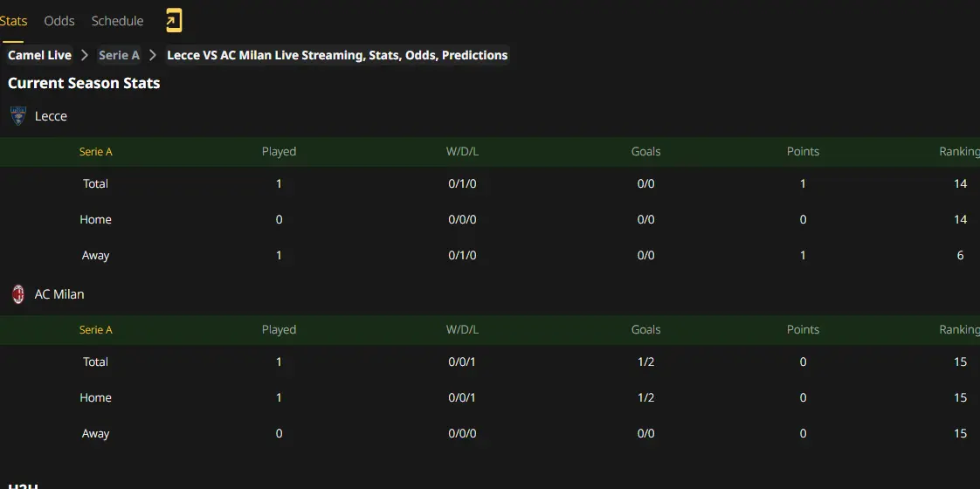Click the Lecce club crest icon
The width and height of the screenshot is (980, 489).
(x=18, y=115)
